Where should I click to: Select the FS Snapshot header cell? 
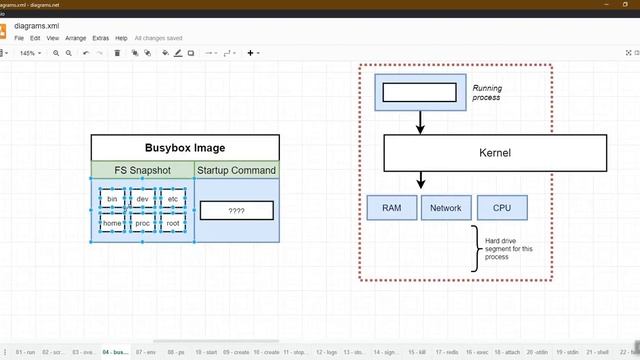(x=142, y=170)
